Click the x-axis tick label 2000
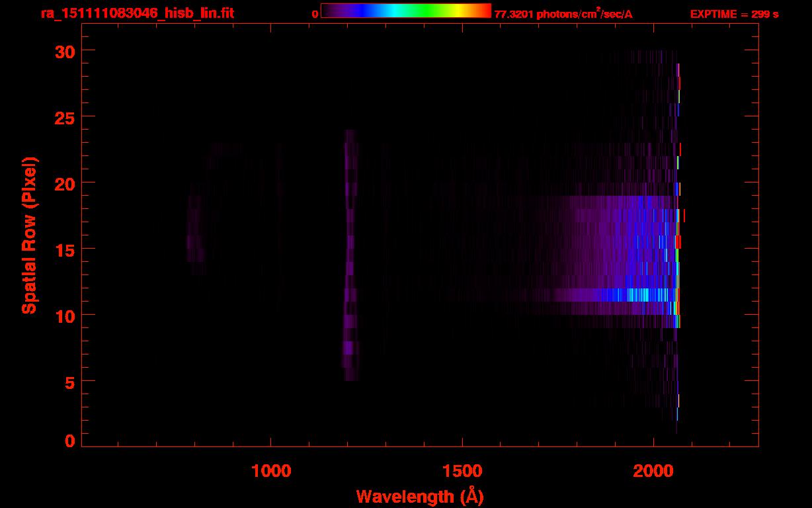The height and width of the screenshot is (508, 812). pyautogui.click(x=653, y=471)
